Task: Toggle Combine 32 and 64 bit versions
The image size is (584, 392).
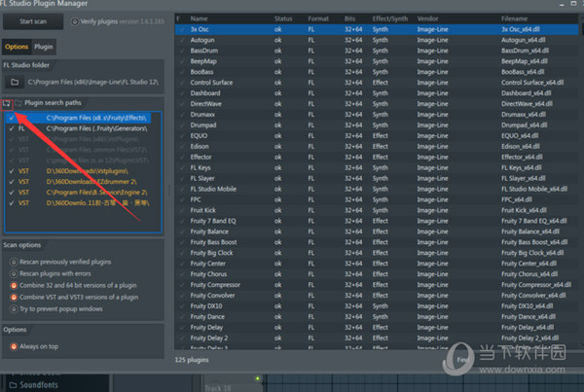Action: [14, 286]
